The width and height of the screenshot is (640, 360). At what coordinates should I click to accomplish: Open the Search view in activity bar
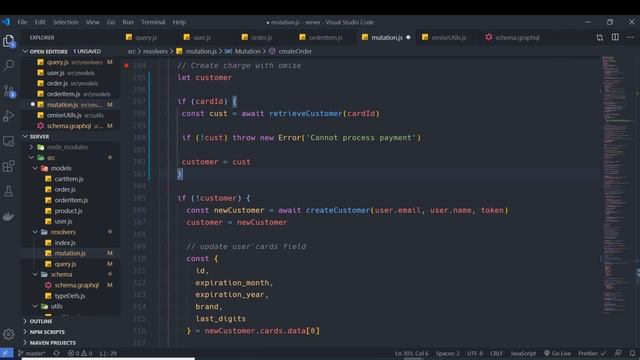(9, 65)
